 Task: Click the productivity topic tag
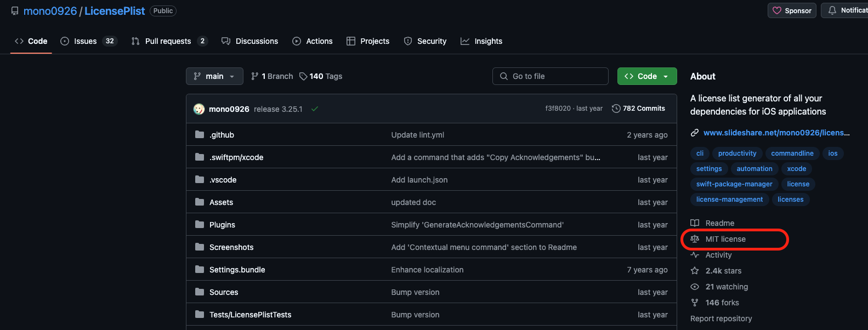click(x=737, y=153)
